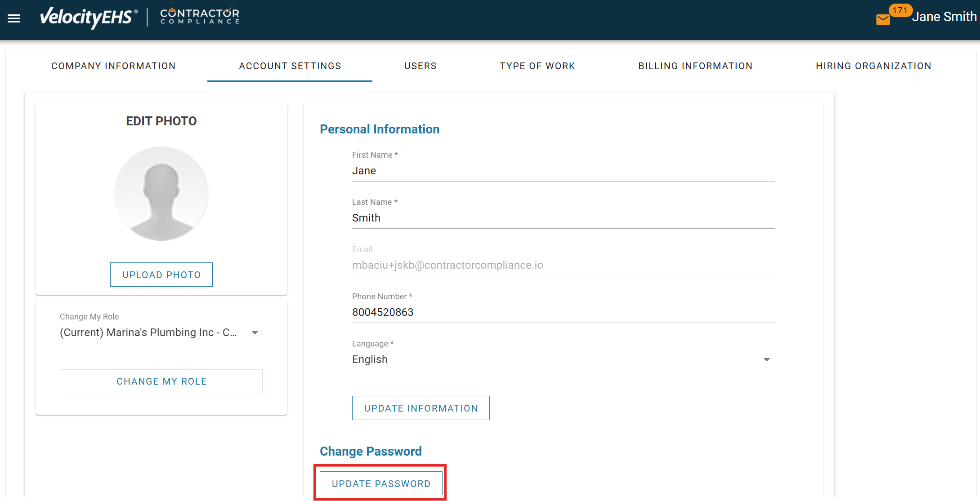Viewport: 980px width, 501px height.
Task: Open the Hiring Organization tab
Action: coord(873,66)
